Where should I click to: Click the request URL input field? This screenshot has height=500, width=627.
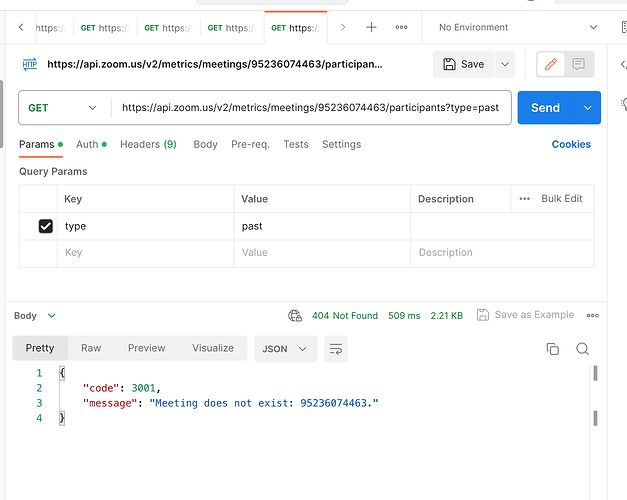point(310,108)
